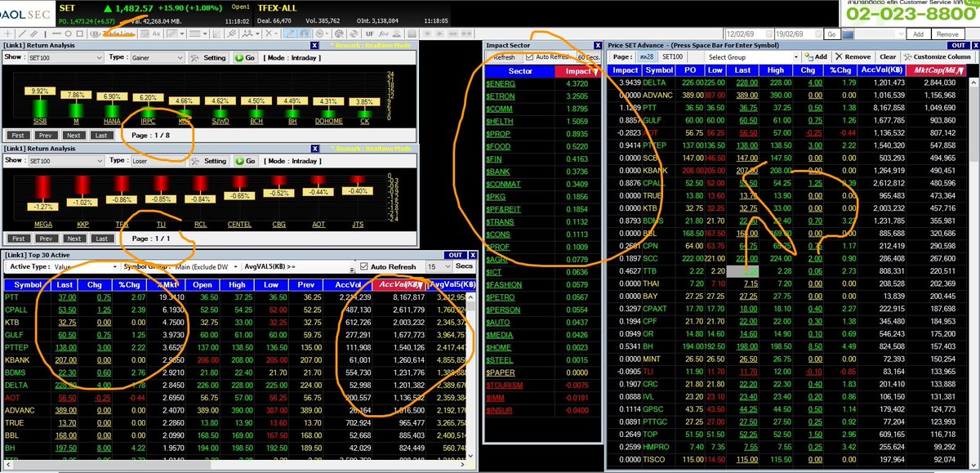
Task: Select the diagonal trend line tool
Action: tap(22, 33)
